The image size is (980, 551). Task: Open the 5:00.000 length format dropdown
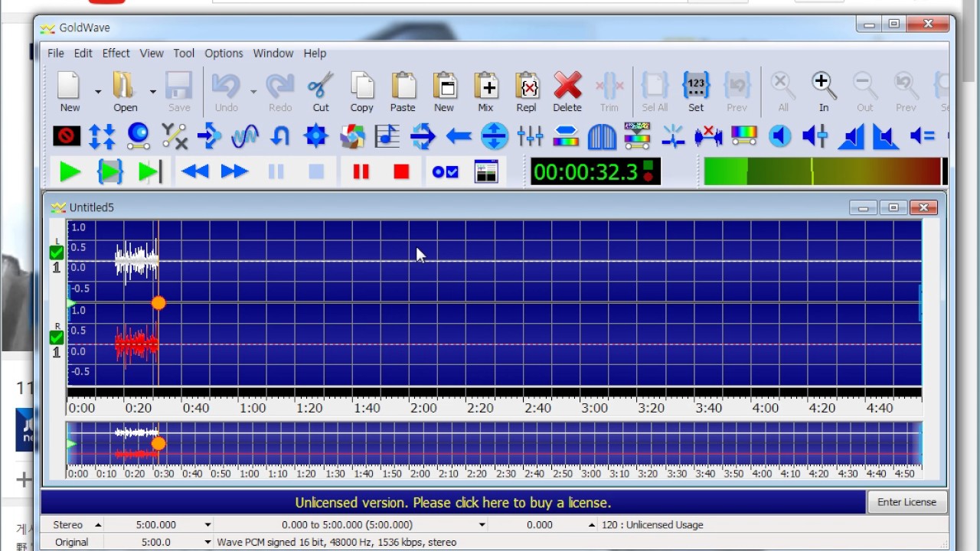pos(207,525)
